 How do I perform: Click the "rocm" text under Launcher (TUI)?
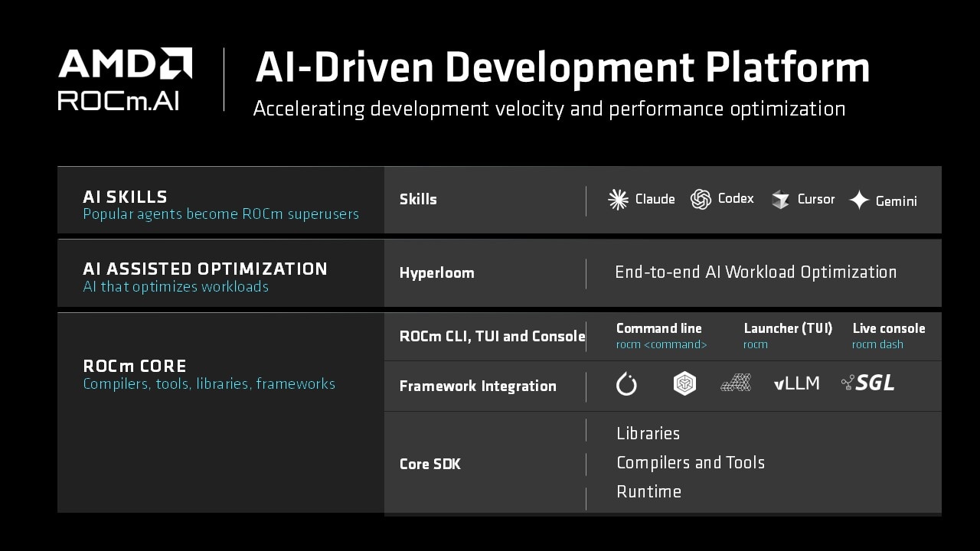756,345
